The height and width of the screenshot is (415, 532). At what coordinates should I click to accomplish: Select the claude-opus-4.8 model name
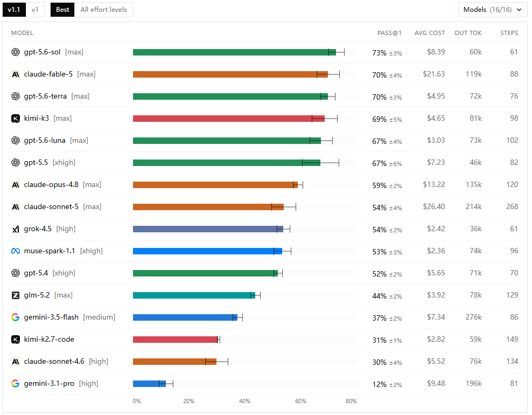[51, 184]
